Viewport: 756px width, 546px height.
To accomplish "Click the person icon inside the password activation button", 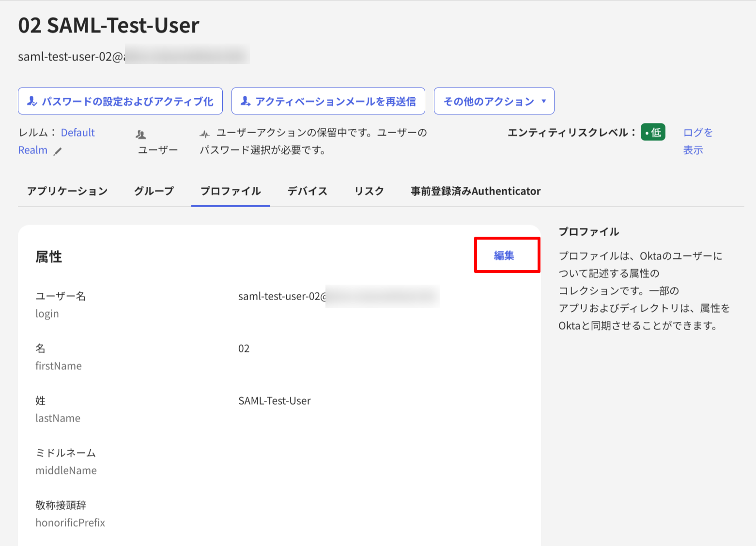I will (x=32, y=101).
